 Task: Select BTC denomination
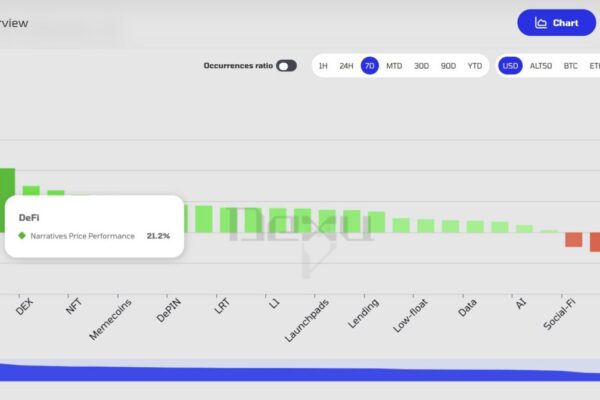click(x=571, y=66)
